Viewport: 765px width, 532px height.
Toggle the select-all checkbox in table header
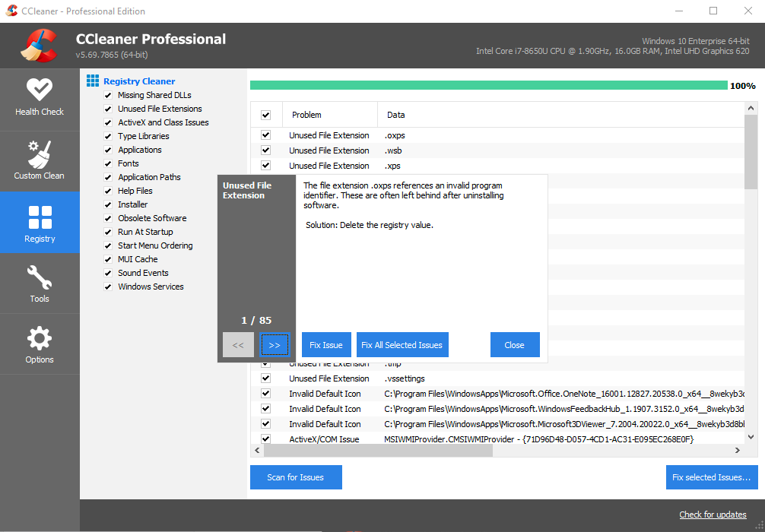click(266, 116)
